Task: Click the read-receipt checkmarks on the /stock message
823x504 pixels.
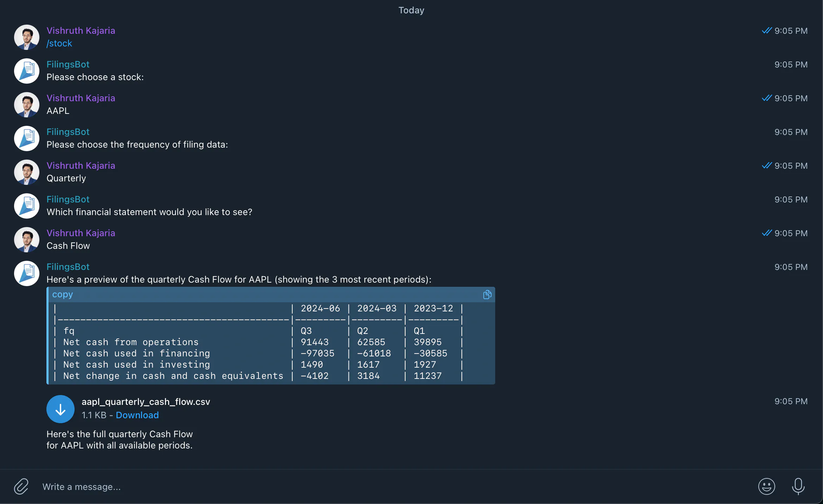Action: tap(767, 31)
